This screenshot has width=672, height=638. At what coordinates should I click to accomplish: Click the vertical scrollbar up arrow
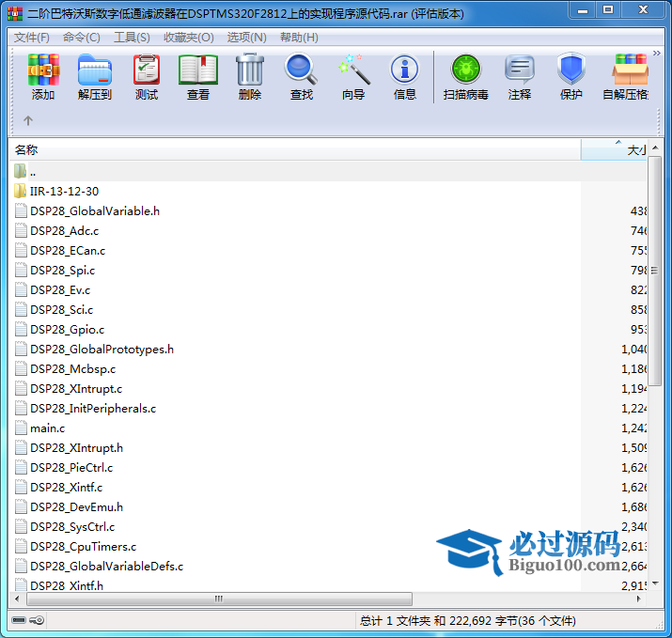click(655, 148)
